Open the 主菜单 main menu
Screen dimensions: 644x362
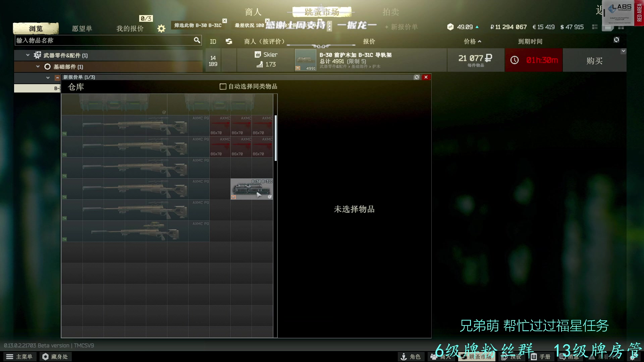point(19,357)
